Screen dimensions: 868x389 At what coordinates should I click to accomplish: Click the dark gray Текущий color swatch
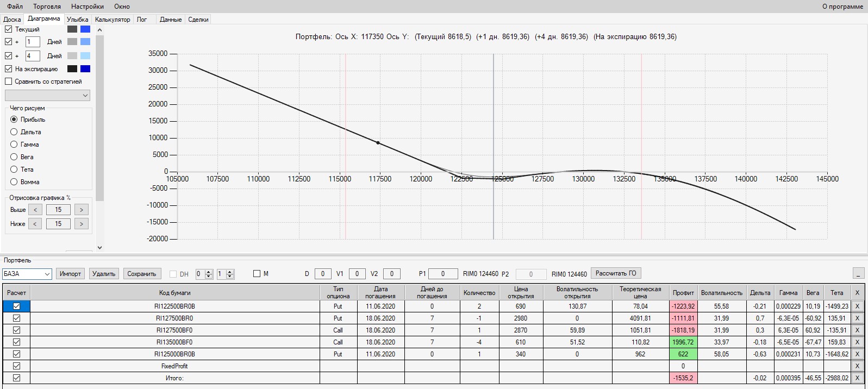[x=72, y=29]
